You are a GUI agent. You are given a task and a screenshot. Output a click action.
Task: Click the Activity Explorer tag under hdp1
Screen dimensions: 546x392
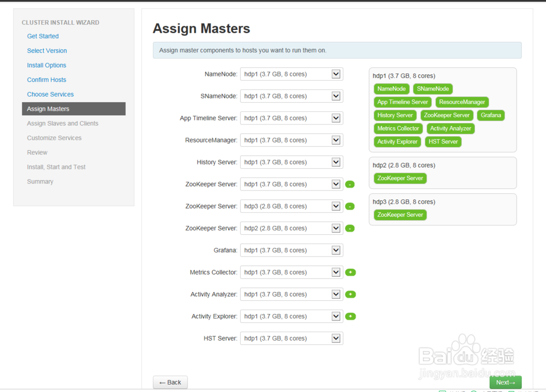(397, 142)
